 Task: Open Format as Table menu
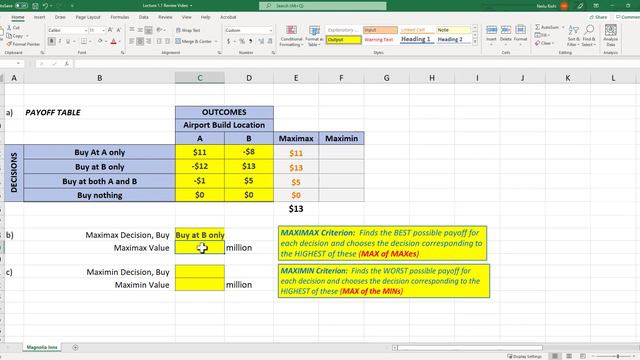pyautogui.click(x=314, y=36)
